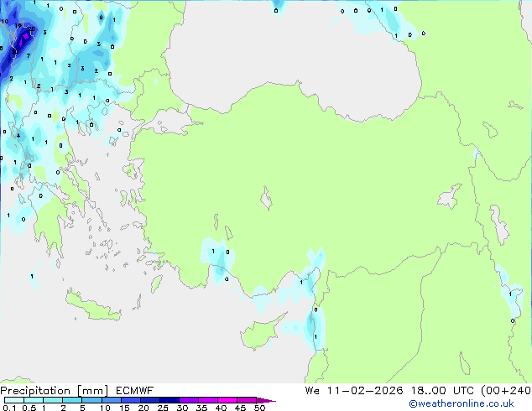Image resolution: width=532 pixels, height=411 pixels.
Task: Click the '5' legend scale label
Action: click(82, 408)
